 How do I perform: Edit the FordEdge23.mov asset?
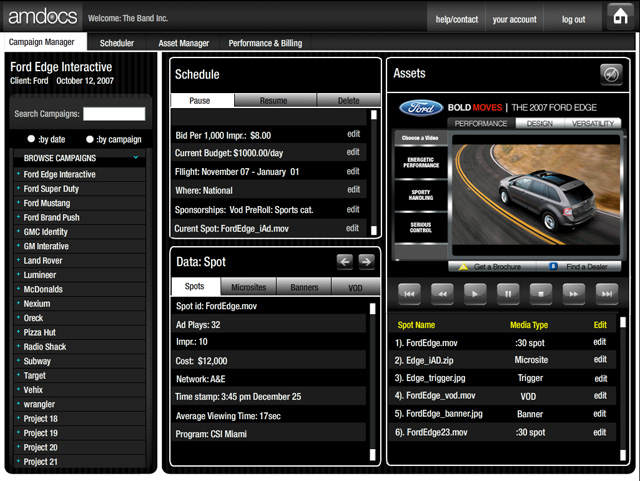[x=600, y=432]
